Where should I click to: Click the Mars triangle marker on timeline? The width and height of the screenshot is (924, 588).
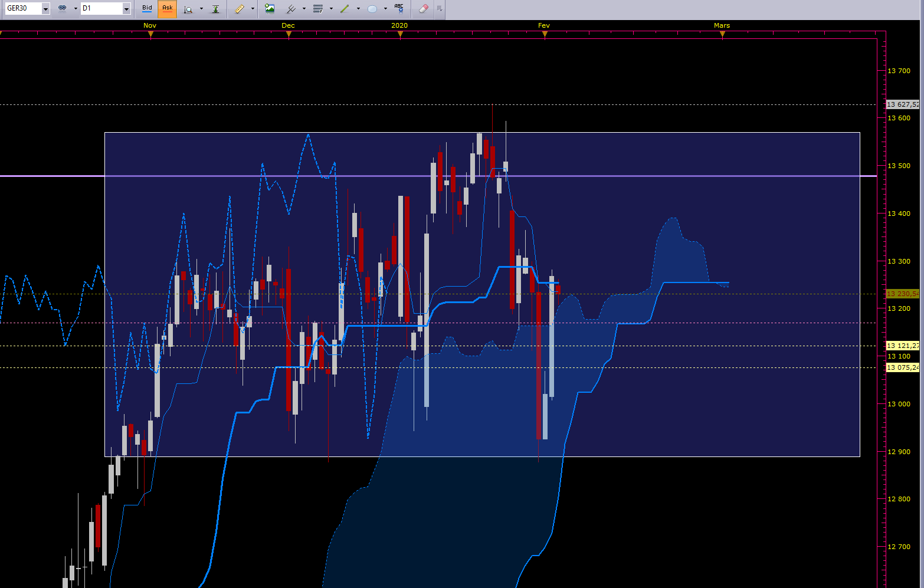click(x=722, y=35)
